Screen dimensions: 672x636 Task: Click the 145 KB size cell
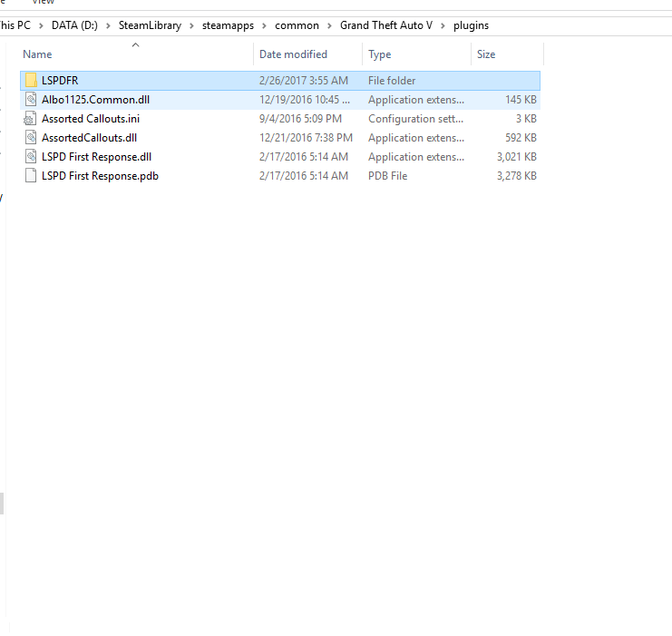click(521, 100)
